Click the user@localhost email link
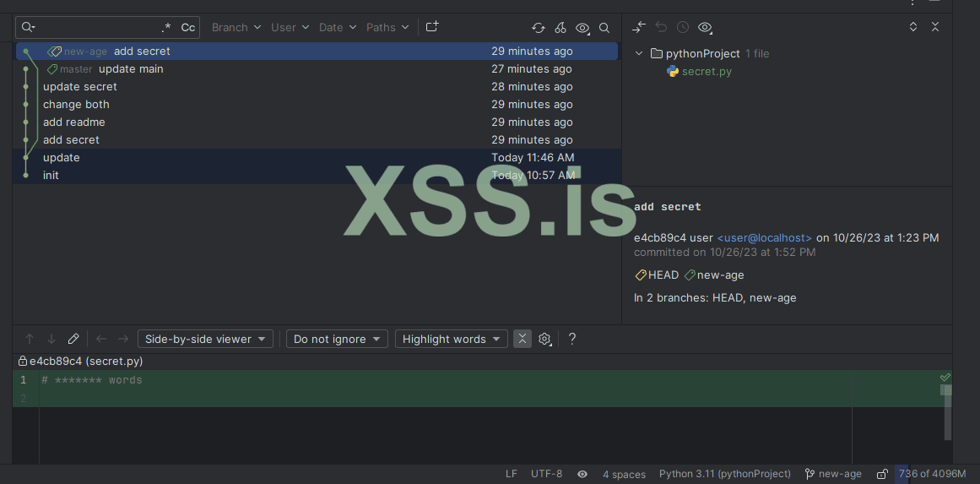Image resolution: width=980 pixels, height=484 pixels. coord(765,237)
